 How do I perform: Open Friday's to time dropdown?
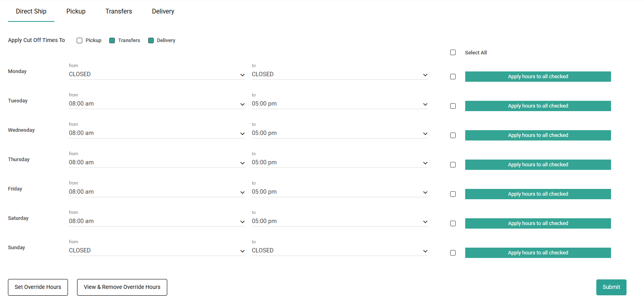[340, 192]
